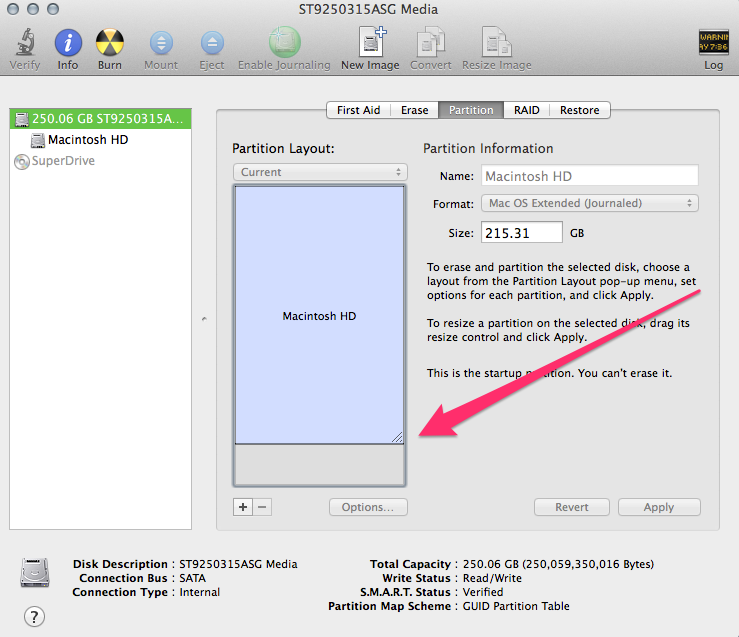Click the '250.06 GB (250,059,350,016 Bytes)' text

[x=558, y=564]
